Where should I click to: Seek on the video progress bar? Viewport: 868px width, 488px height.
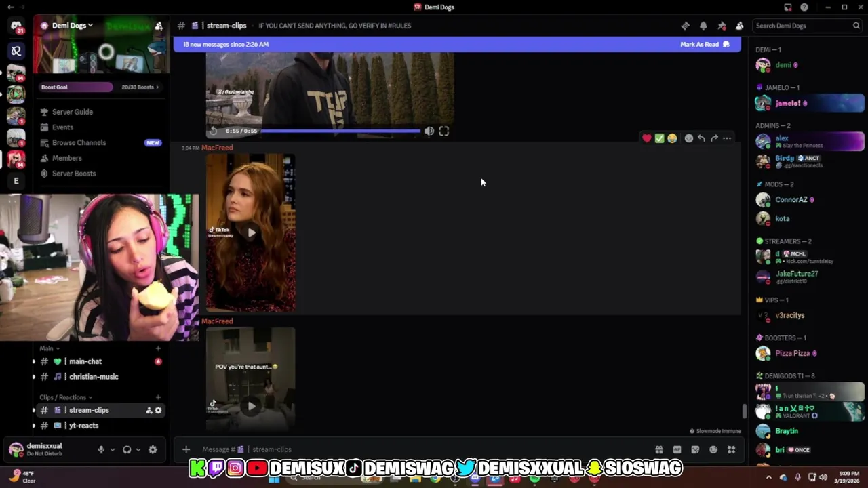340,131
